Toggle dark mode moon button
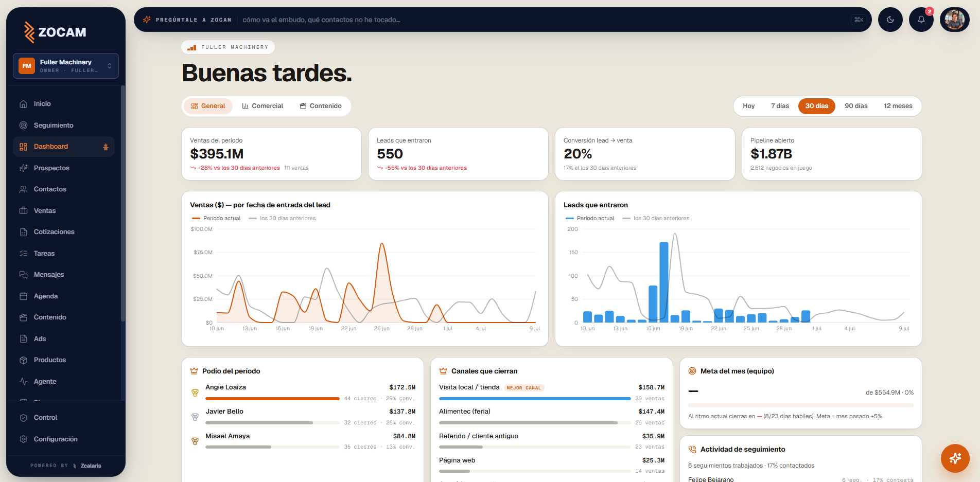 pyautogui.click(x=890, y=20)
